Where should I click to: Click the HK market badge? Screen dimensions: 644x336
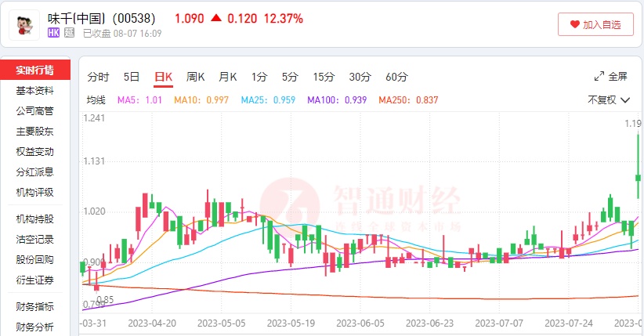coord(53,33)
